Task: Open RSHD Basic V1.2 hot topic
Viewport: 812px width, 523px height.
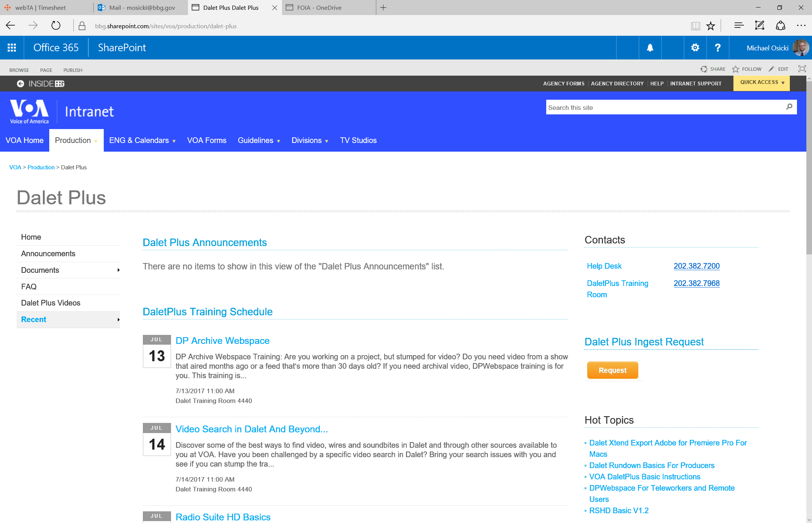Action: click(619, 511)
